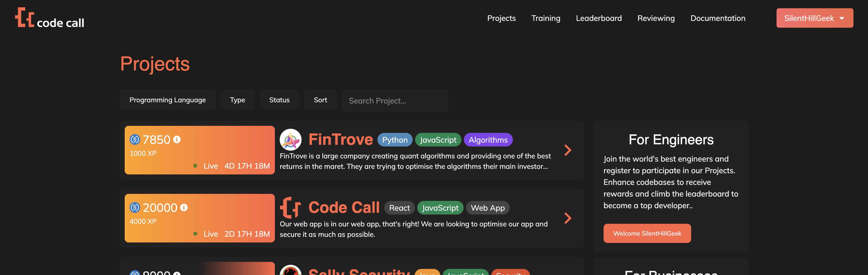Viewport: 868px width, 275px height.
Task: Open the Documentation link
Action: tap(718, 18)
